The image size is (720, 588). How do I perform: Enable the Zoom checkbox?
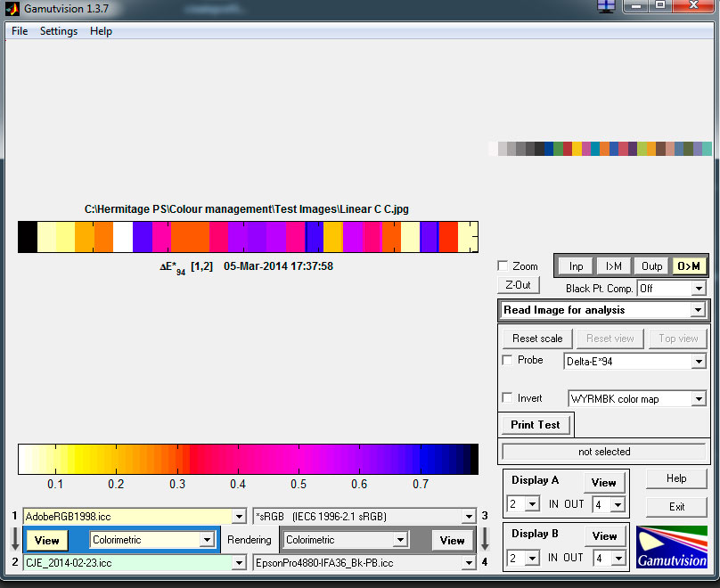pyautogui.click(x=503, y=266)
